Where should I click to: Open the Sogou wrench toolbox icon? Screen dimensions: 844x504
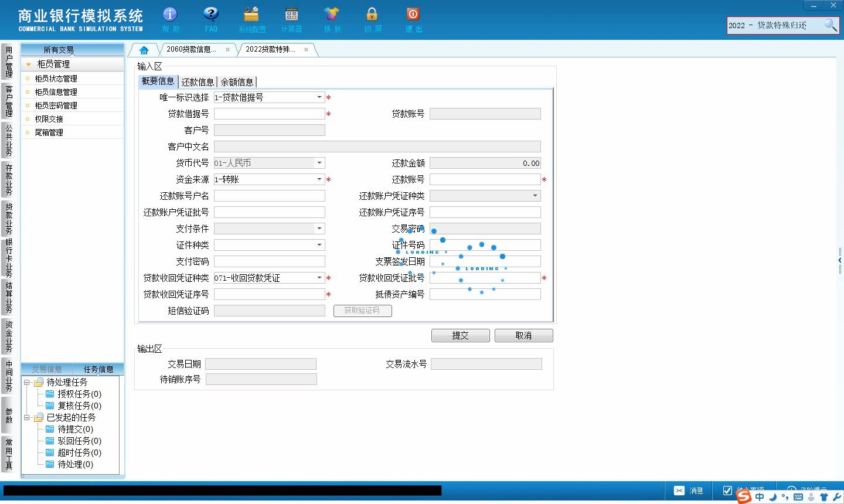coord(836,497)
